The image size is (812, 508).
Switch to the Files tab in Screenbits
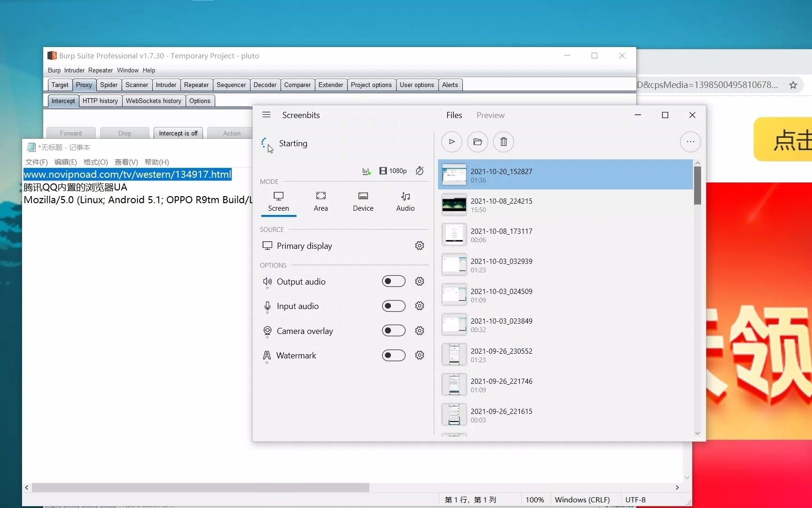click(454, 115)
